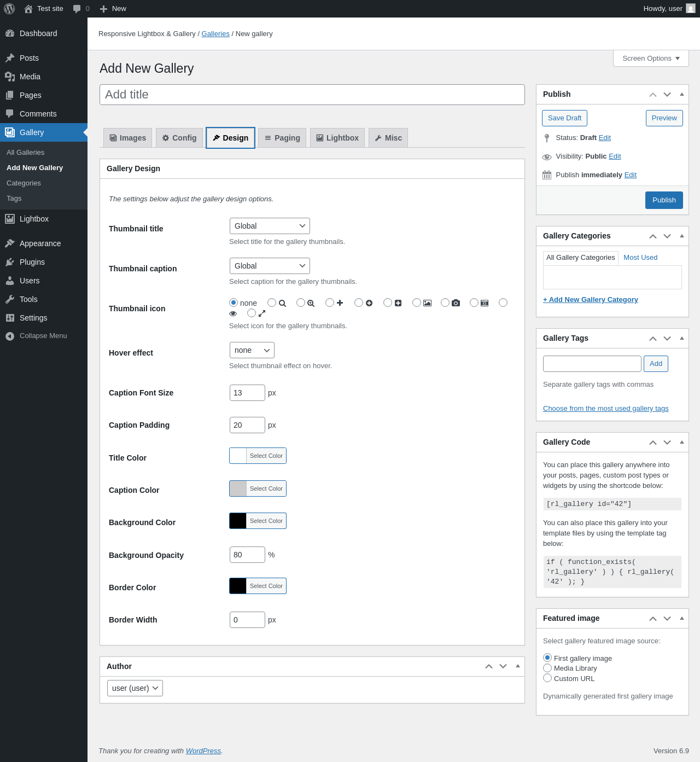
Task: Switch to the Images tab
Action: click(128, 138)
